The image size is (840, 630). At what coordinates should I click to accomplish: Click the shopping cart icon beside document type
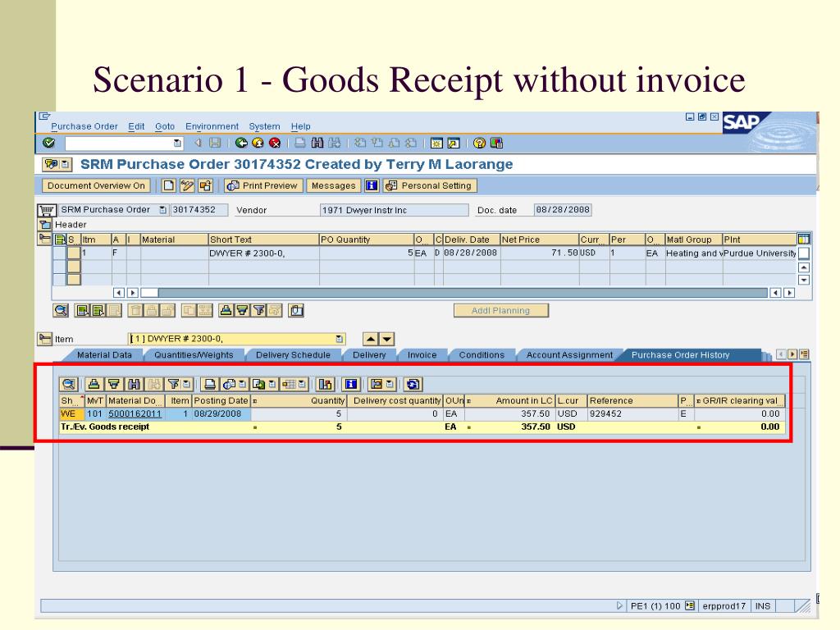point(47,210)
